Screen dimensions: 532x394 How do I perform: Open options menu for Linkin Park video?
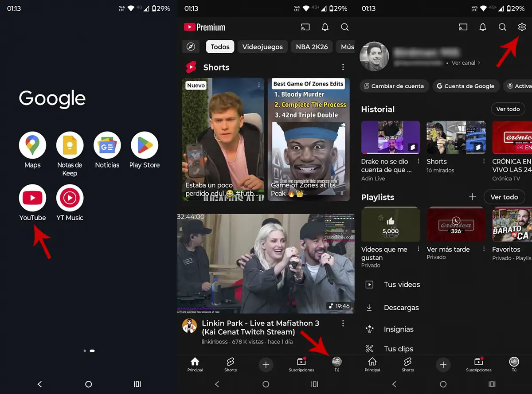tap(343, 324)
